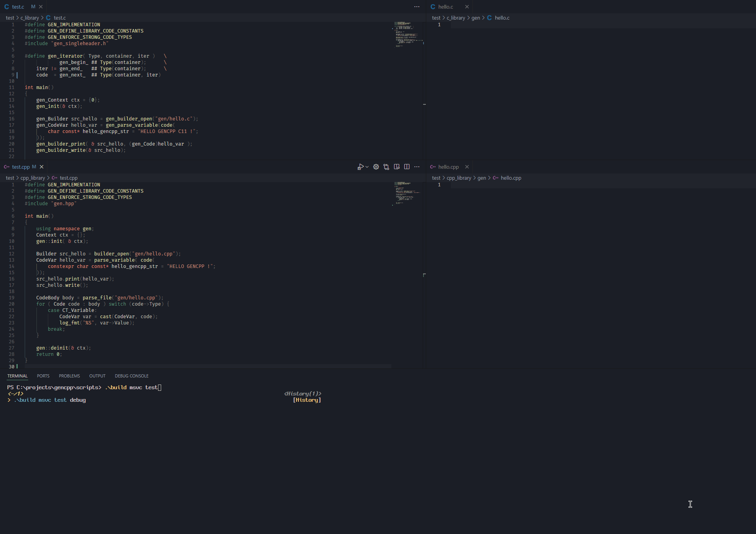Close the hello.cpp editor tab
Viewport: 756px width, 534px height.
(x=467, y=167)
